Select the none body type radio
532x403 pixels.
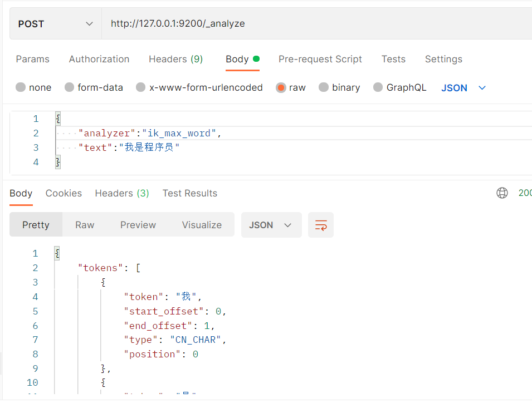(21, 87)
